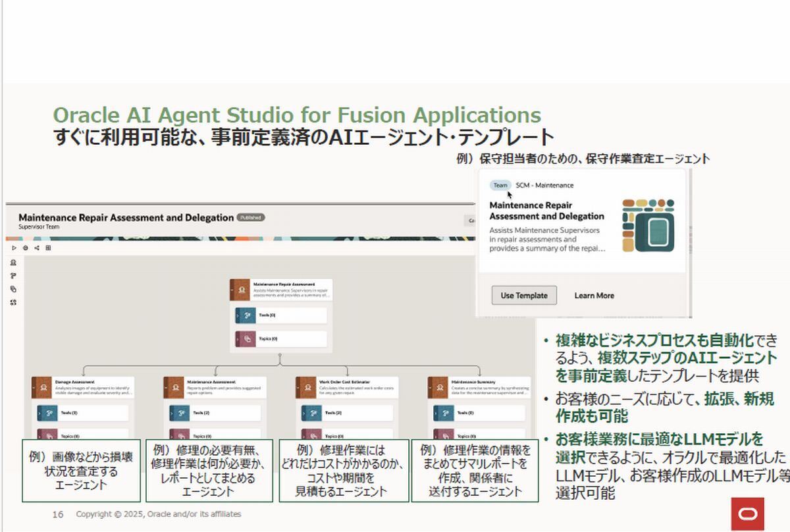This screenshot has width=790, height=532.
Task: Click the Maintenance Summary node's agent icon
Action: pyautogui.click(x=440, y=387)
